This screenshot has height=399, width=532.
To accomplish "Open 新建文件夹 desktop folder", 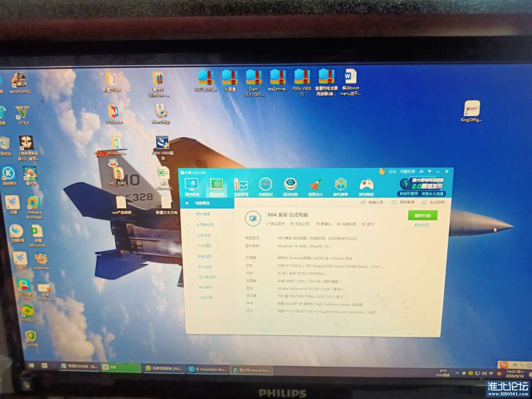I will [111, 82].
